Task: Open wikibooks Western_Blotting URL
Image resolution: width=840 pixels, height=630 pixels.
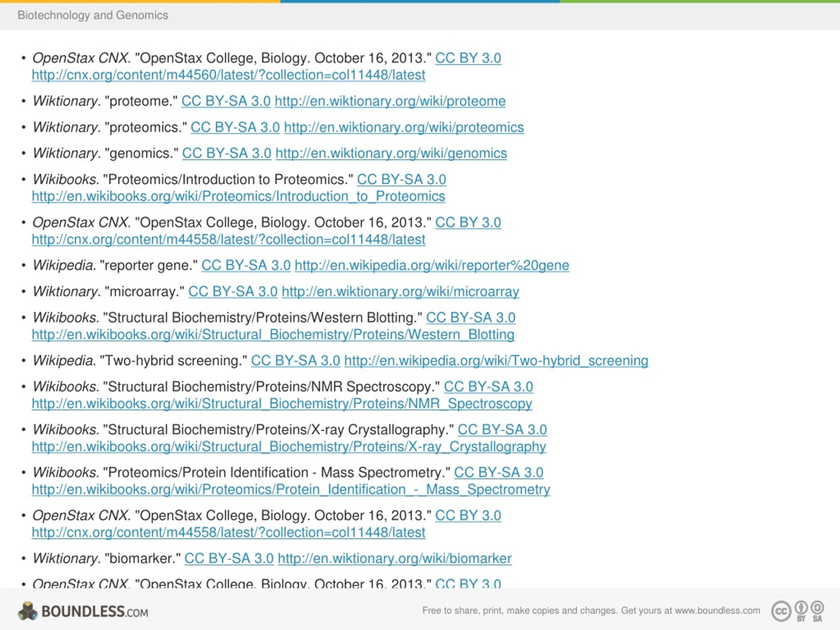Action: [273, 335]
